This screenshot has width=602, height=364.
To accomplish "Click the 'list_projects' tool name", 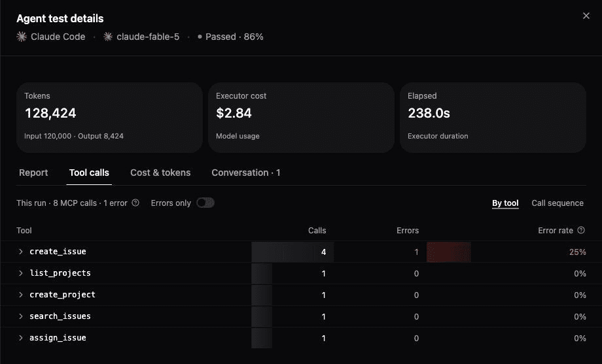I will click(60, 273).
